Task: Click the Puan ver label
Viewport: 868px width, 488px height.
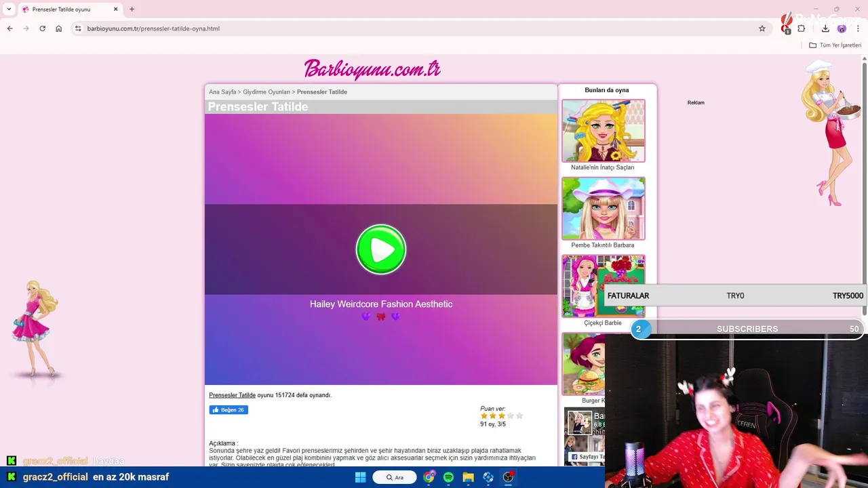Action: pyautogui.click(x=492, y=409)
